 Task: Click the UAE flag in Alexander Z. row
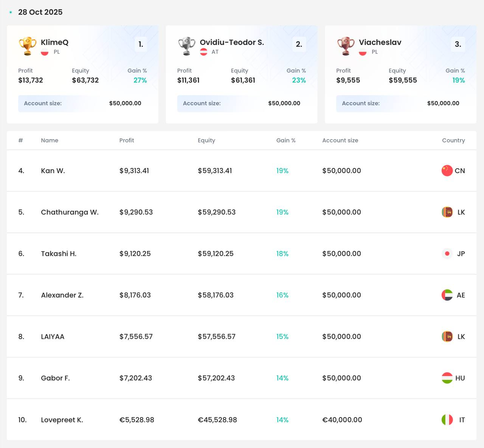[447, 295]
